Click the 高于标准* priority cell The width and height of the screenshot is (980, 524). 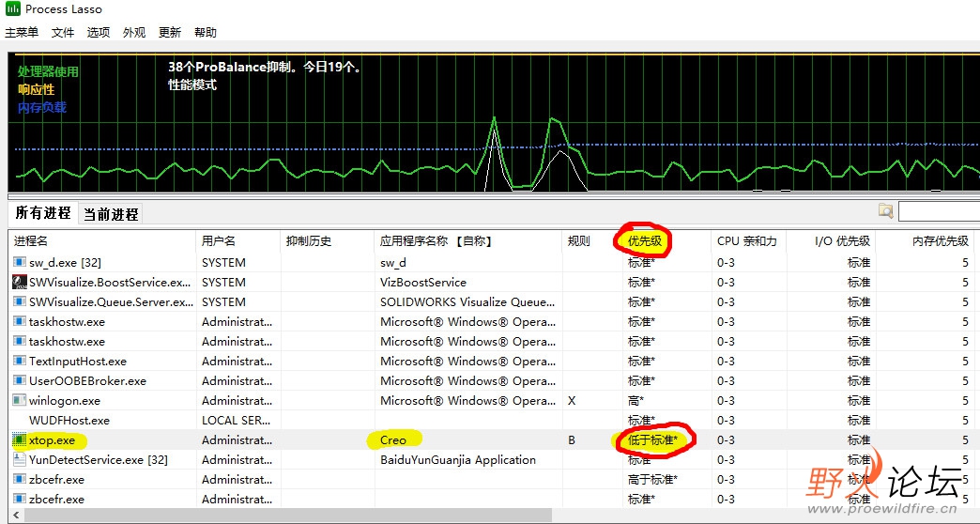652,480
